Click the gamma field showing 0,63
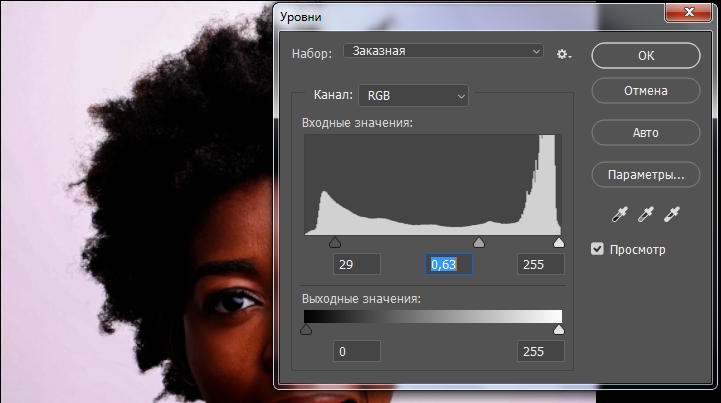The height and width of the screenshot is (403, 721). 449,265
